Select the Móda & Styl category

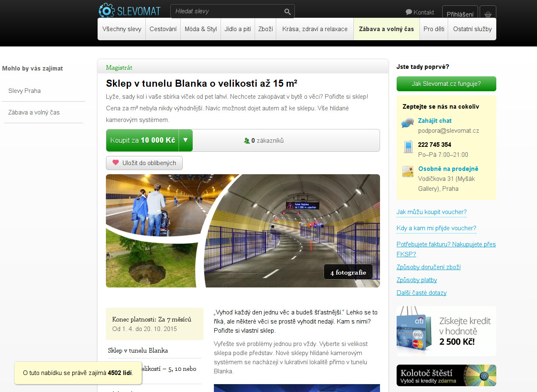coord(201,29)
